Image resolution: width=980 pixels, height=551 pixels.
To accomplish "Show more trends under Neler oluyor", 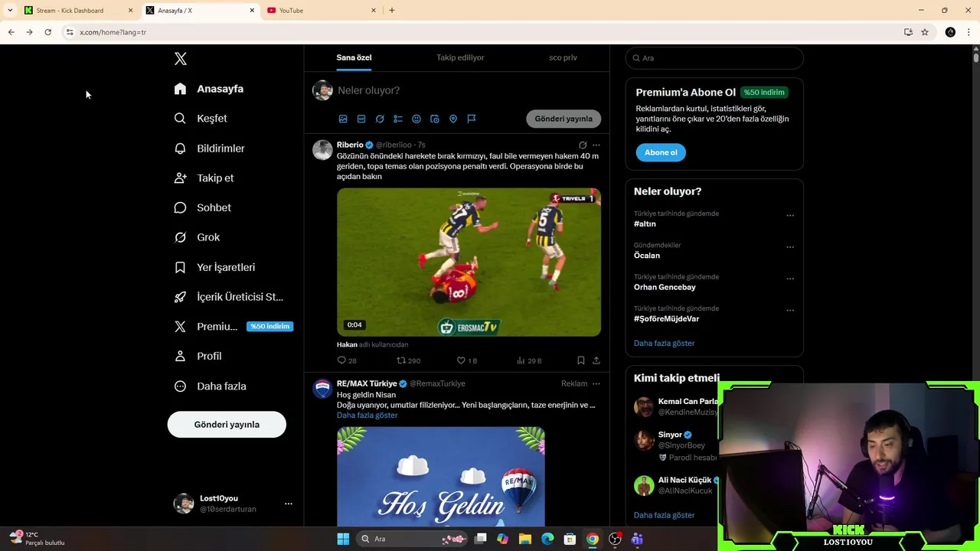I will tap(664, 344).
